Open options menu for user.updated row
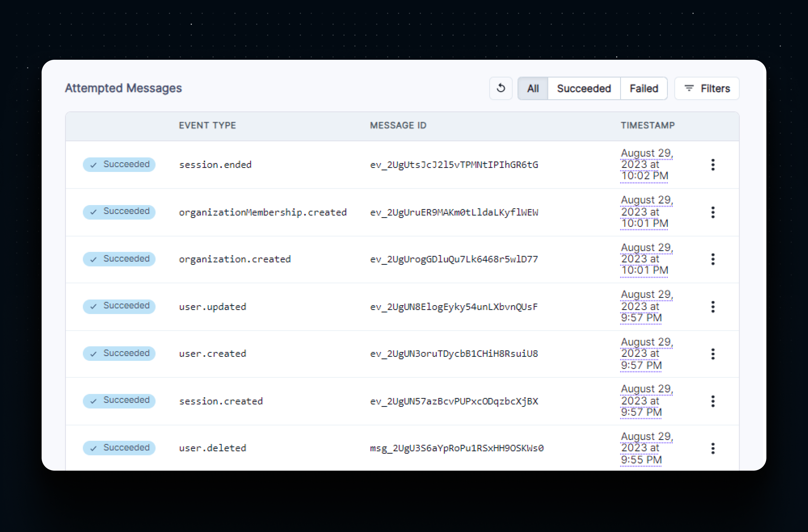 [x=713, y=306]
